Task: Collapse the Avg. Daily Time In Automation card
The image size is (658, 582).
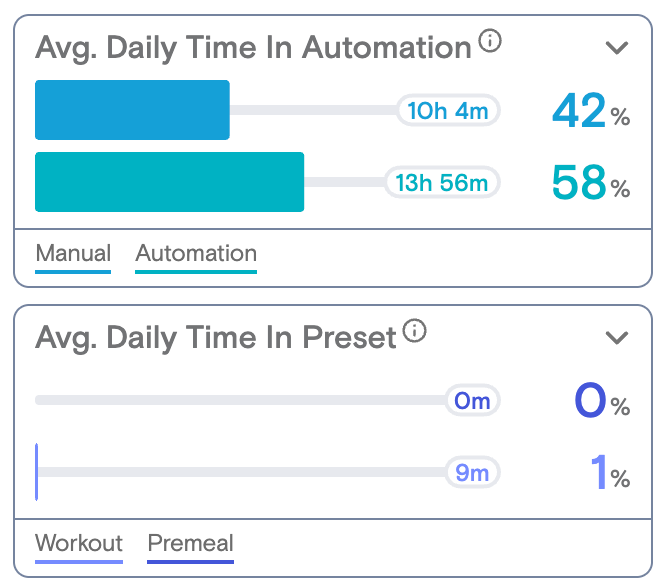Action: (616, 47)
